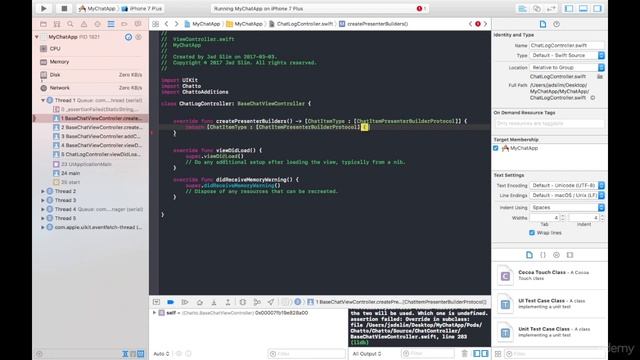Select the Disk gauge
The width and height of the screenshot is (640, 360).
point(91,75)
